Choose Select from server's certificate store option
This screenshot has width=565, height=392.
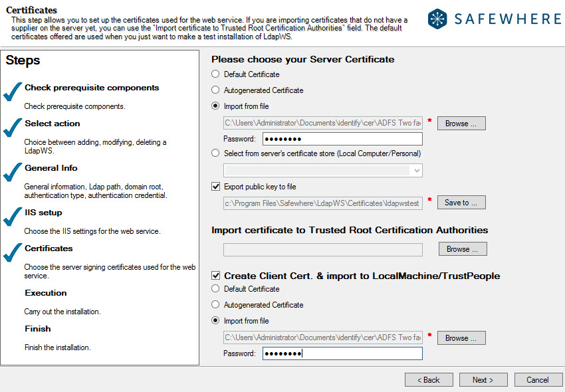[215, 153]
